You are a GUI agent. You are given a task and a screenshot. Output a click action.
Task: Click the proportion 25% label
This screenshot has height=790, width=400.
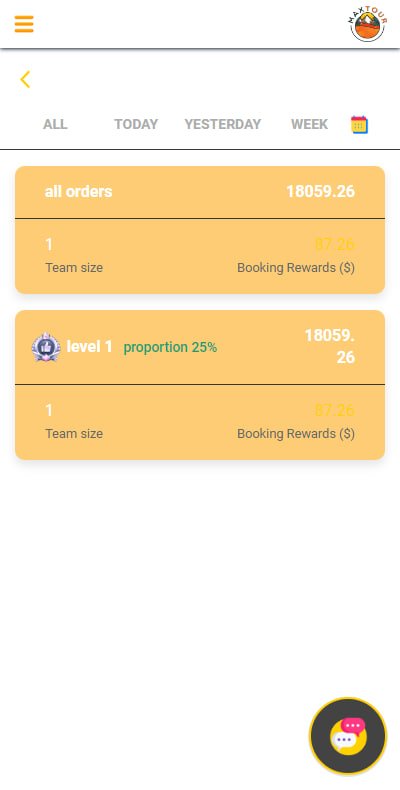170,347
